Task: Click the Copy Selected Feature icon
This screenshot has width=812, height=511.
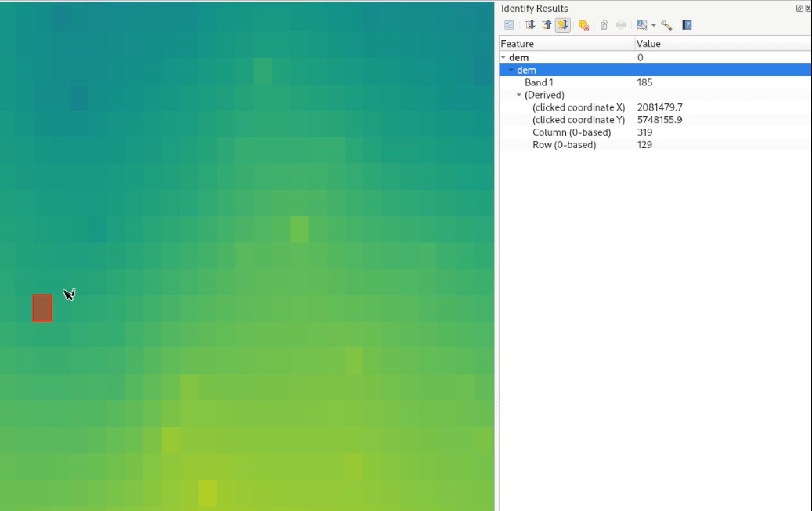Action: pyautogui.click(x=604, y=25)
